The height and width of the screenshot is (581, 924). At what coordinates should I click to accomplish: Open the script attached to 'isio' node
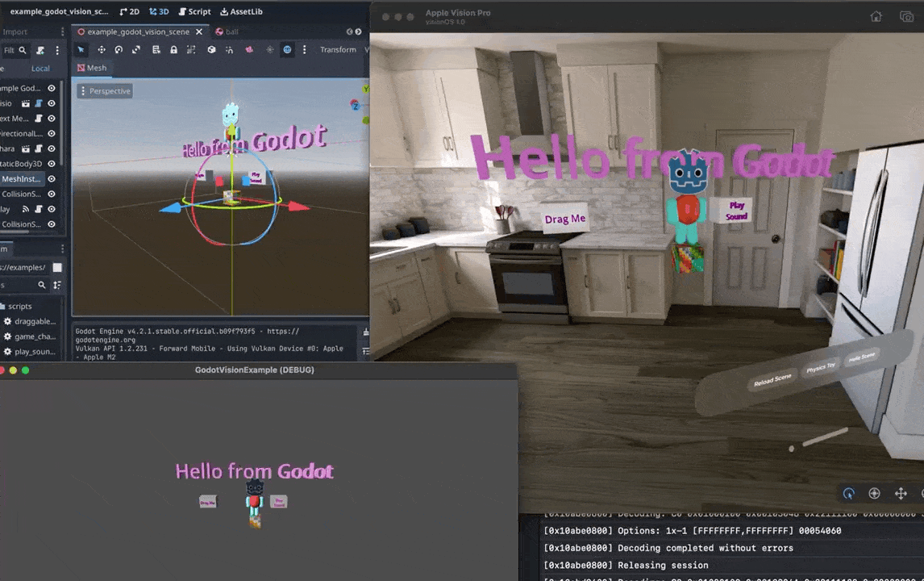39,103
